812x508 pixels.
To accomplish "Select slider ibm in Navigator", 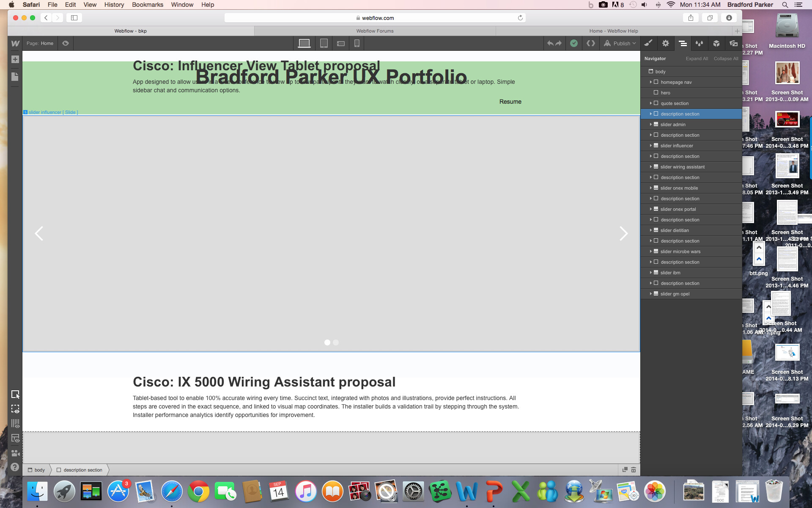I will [x=691, y=273].
